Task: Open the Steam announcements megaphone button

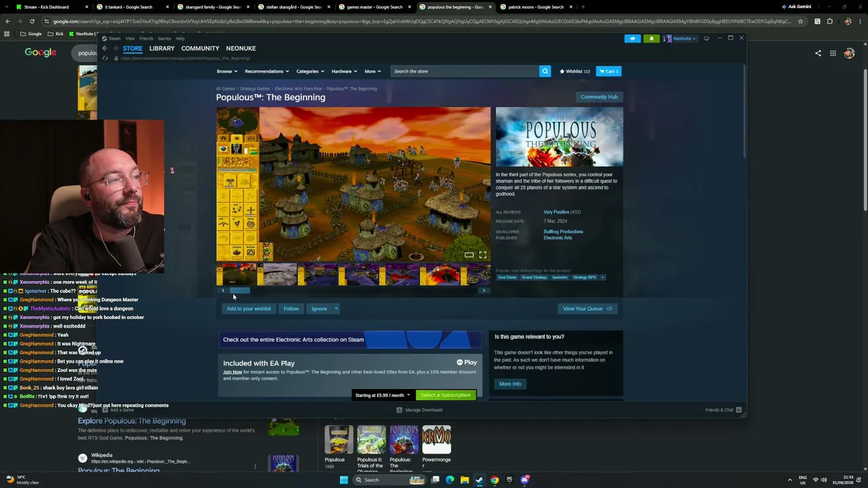Action: [x=632, y=39]
